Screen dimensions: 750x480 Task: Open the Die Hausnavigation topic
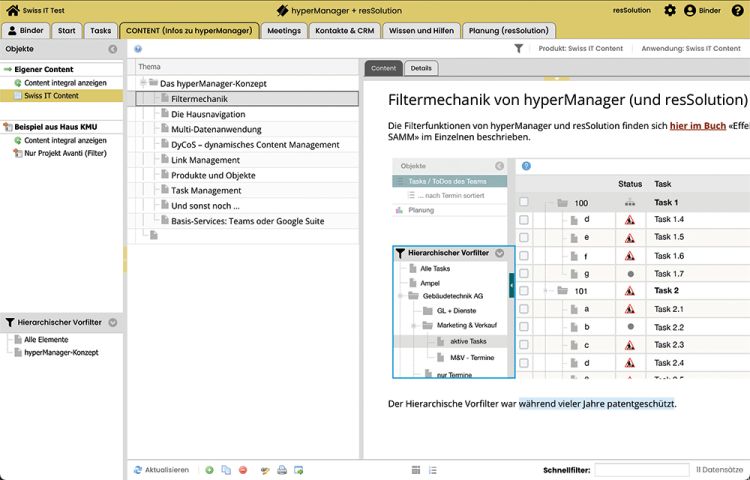click(208, 114)
